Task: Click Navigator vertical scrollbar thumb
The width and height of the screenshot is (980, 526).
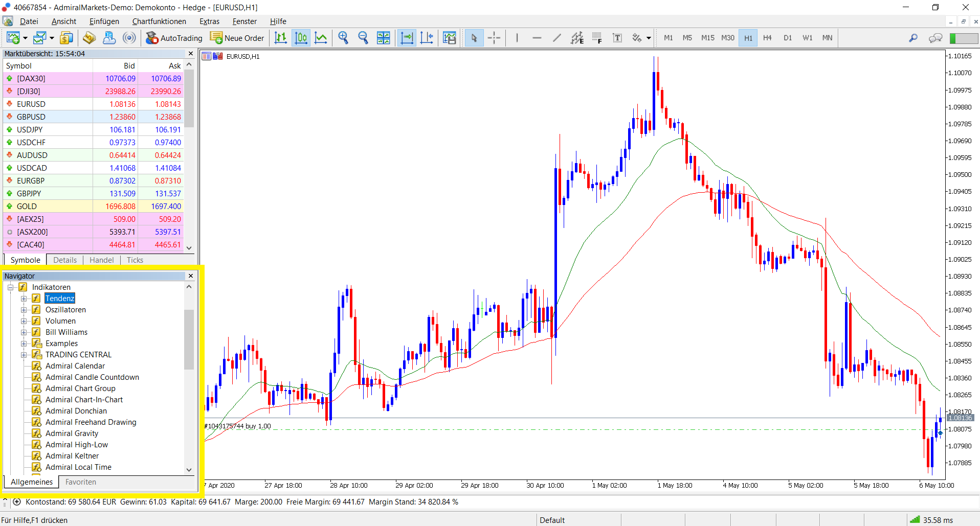Action: pyautogui.click(x=189, y=339)
